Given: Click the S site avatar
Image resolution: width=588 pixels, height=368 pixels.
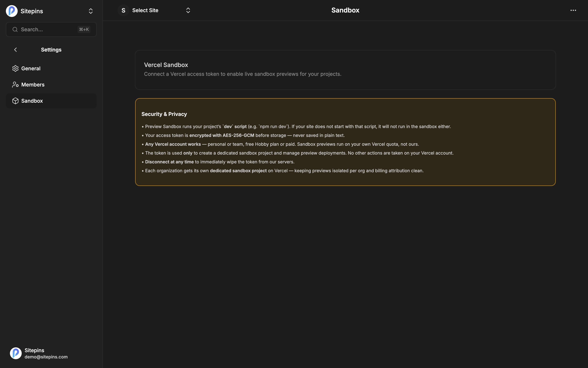Looking at the screenshot, I should point(123,10).
